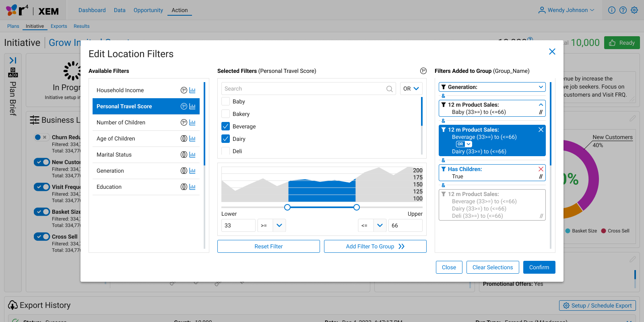This screenshot has width=644, height=322.
Task: Switch to the Results tab
Action: pos(82,26)
